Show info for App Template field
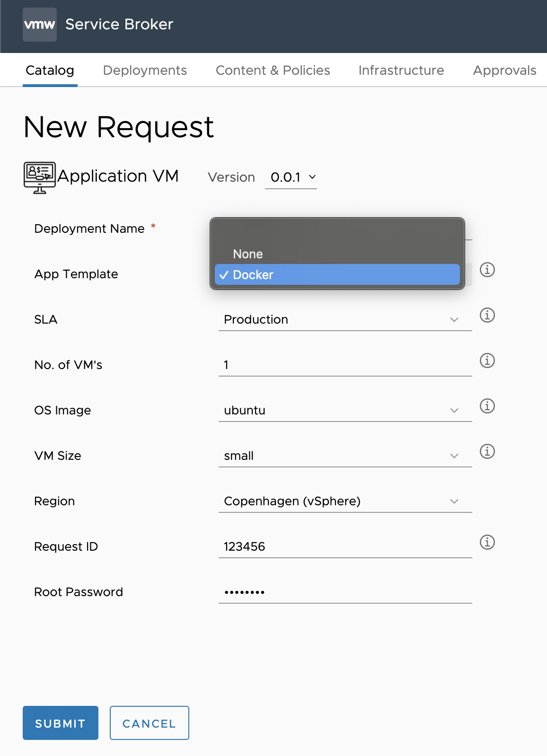 [x=487, y=270]
